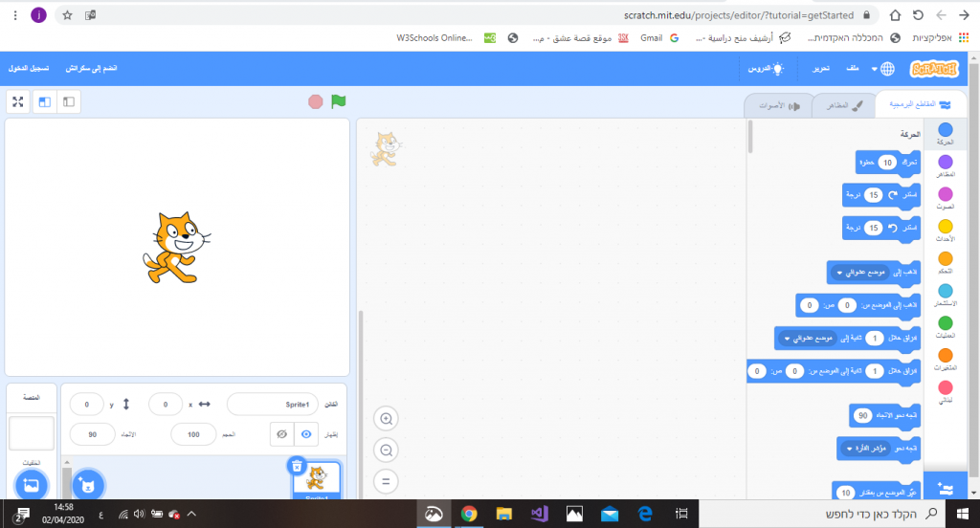Click the cat sprite on the stage
This screenshot has height=528, width=980.
point(177,248)
